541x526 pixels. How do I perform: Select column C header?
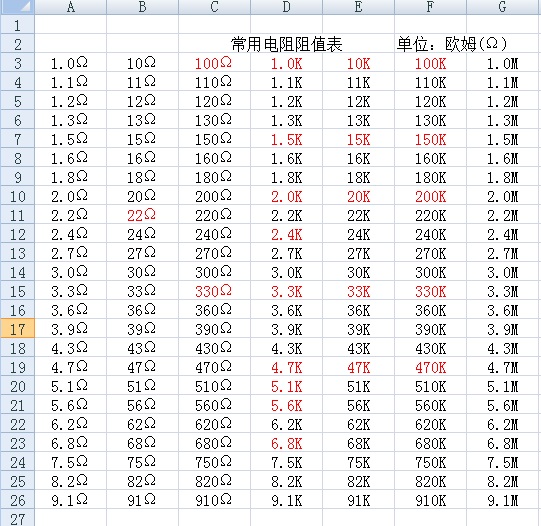pyautogui.click(x=214, y=7)
